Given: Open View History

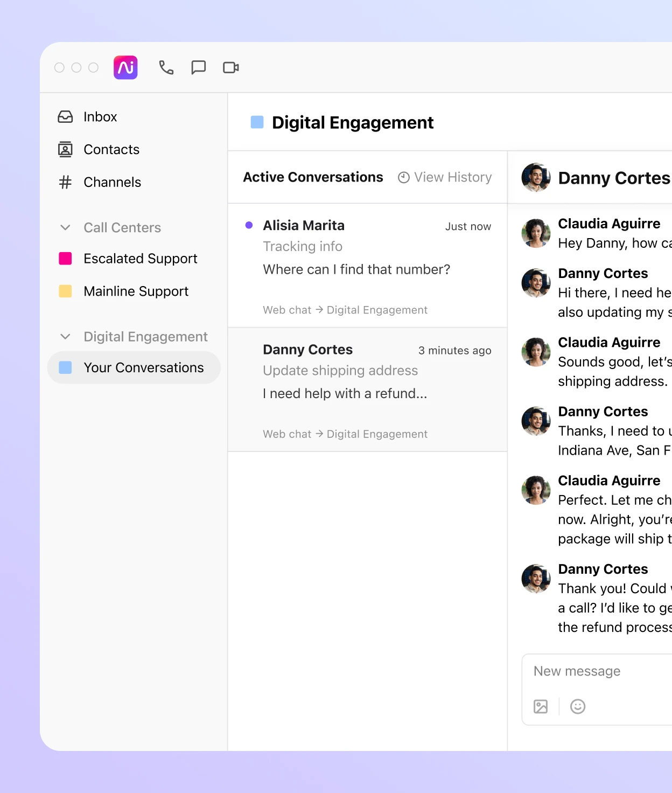Looking at the screenshot, I should [x=444, y=177].
